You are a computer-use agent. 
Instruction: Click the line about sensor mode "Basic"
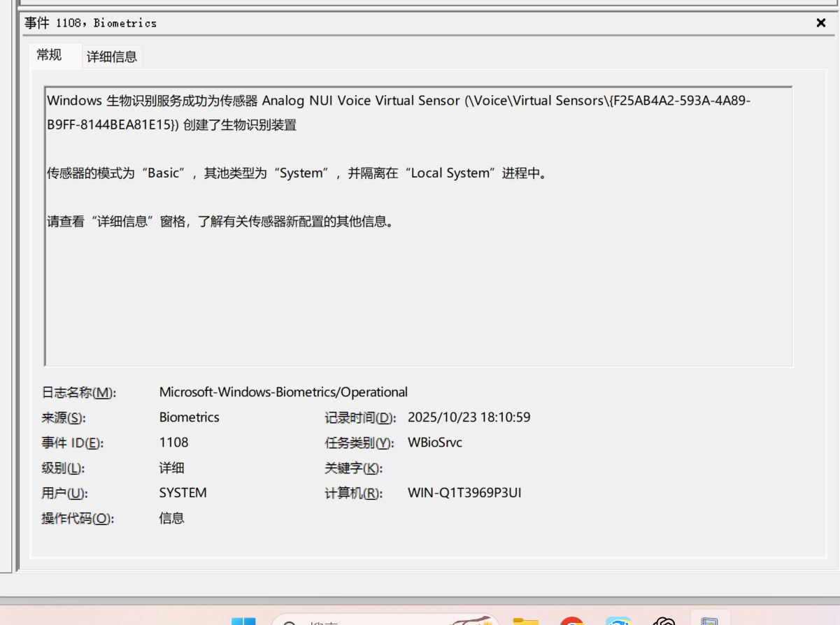297,173
